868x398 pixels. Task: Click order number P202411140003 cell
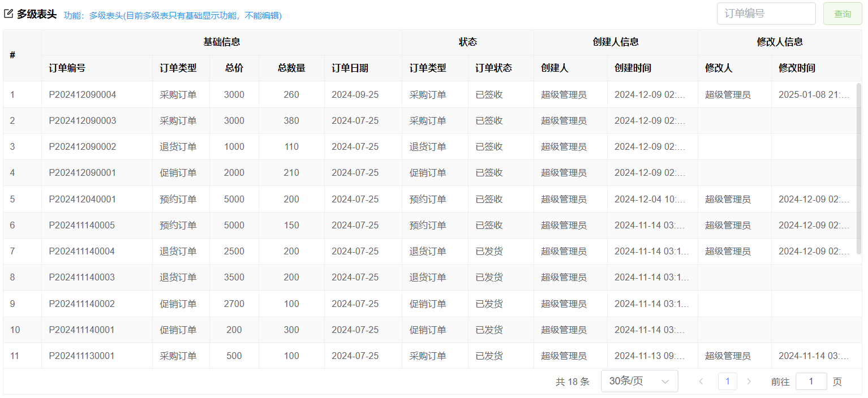click(x=82, y=278)
